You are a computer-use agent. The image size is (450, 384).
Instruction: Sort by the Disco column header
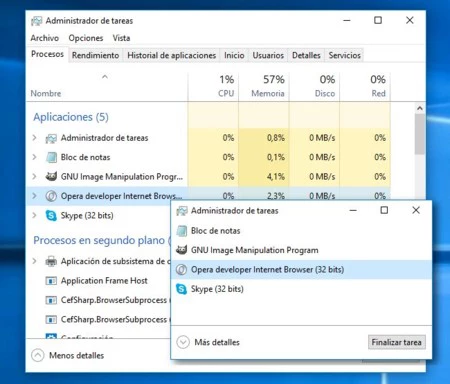click(x=315, y=87)
